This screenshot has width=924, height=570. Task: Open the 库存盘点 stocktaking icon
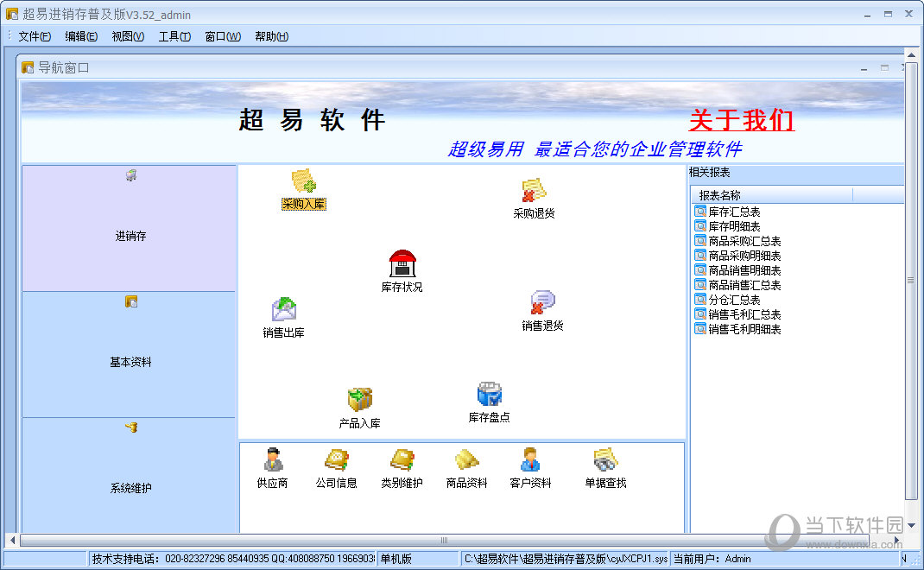489,394
